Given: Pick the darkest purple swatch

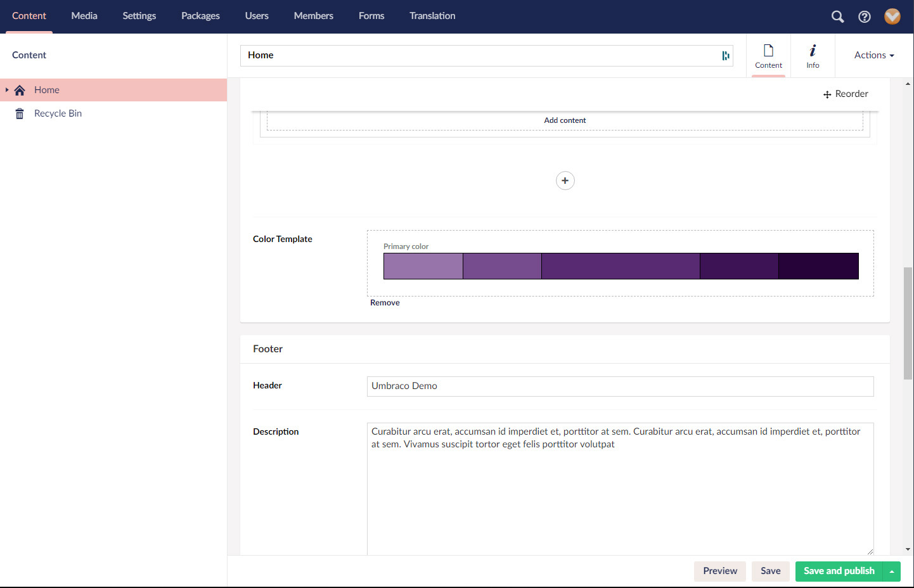Looking at the screenshot, I should pyautogui.click(x=818, y=266).
